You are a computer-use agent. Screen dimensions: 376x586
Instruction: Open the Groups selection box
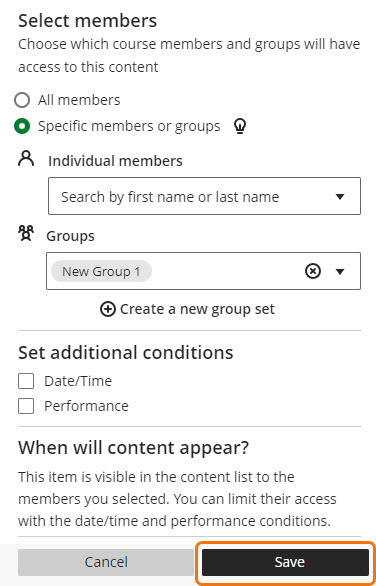pyautogui.click(x=203, y=271)
